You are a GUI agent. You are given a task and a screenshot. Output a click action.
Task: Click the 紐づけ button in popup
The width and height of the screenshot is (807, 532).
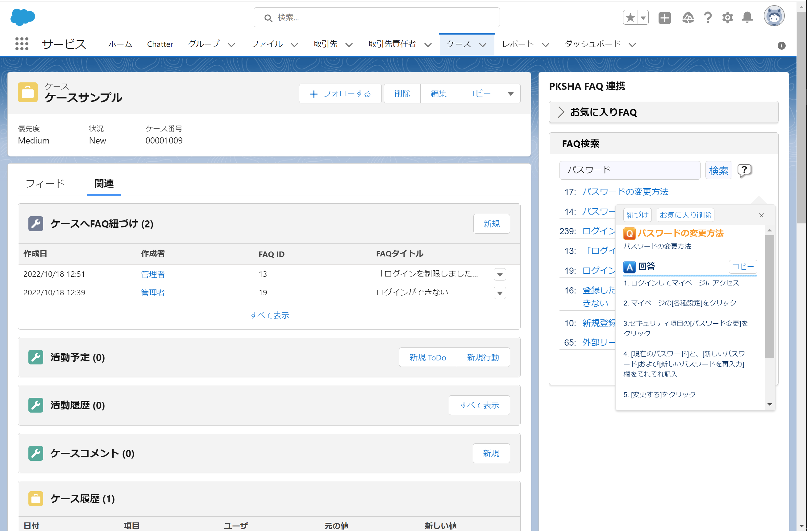[637, 215]
